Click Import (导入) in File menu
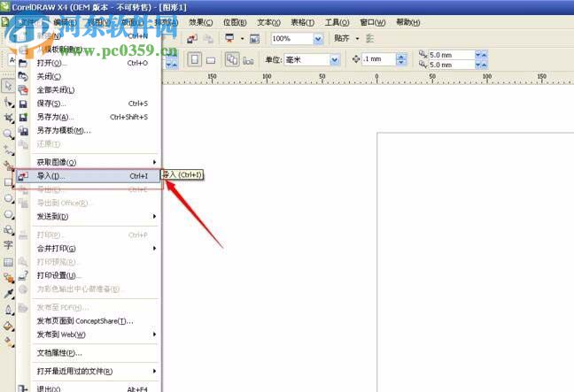The image size is (574, 392). pyautogui.click(x=88, y=176)
